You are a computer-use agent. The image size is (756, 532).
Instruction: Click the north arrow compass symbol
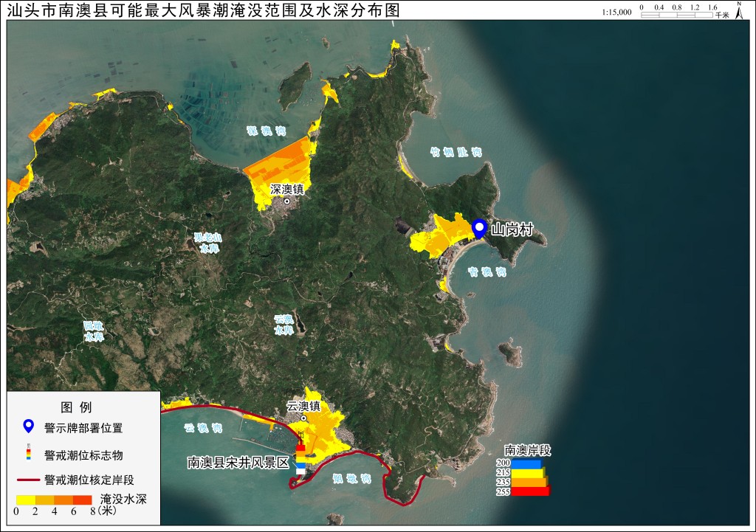pyautogui.click(x=739, y=10)
